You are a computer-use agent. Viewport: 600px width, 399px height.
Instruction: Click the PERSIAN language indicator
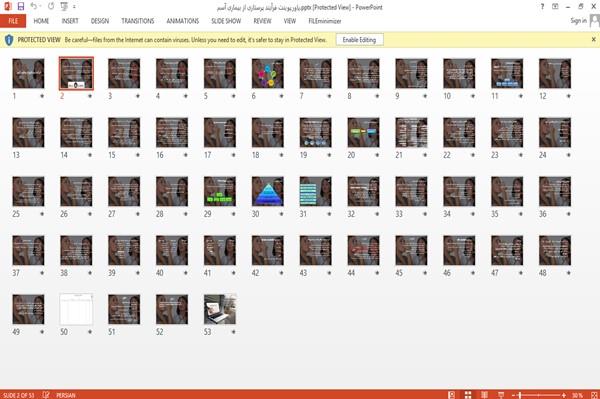coord(66,395)
